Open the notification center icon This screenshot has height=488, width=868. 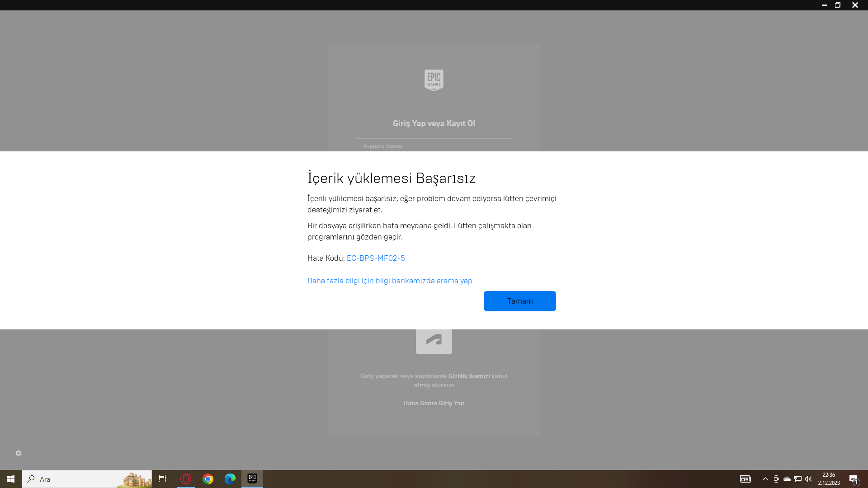[x=854, y=479]
